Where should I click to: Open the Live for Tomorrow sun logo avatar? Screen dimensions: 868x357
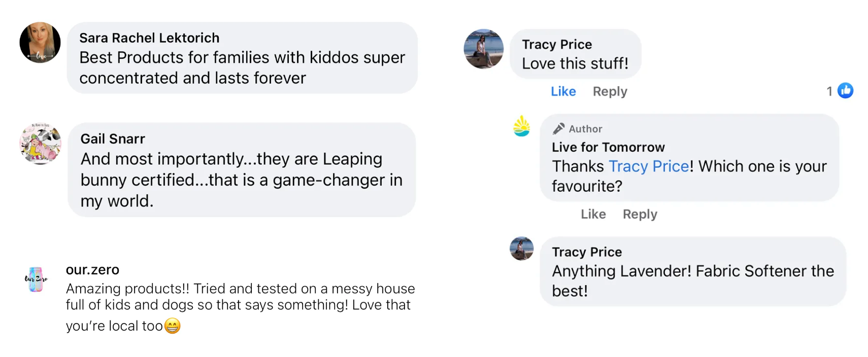coord(521,126)
